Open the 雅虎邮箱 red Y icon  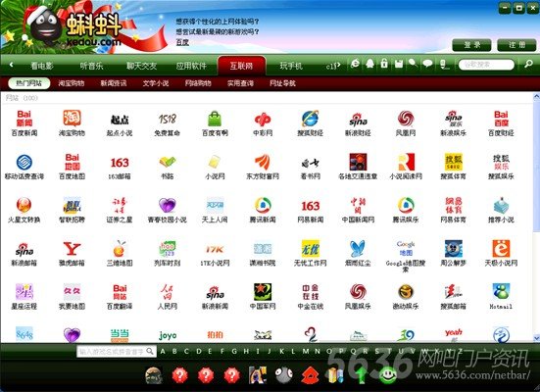tap(72, 248)
